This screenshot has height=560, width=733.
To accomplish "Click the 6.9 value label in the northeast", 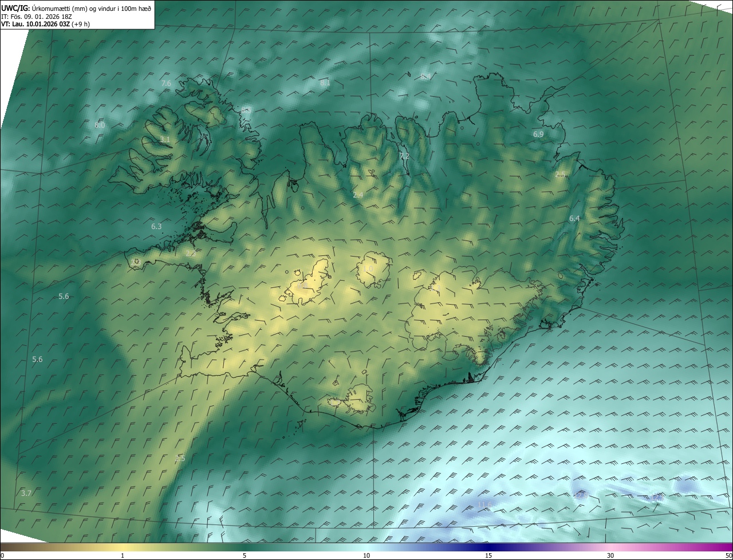I will [x=538, y=134].
